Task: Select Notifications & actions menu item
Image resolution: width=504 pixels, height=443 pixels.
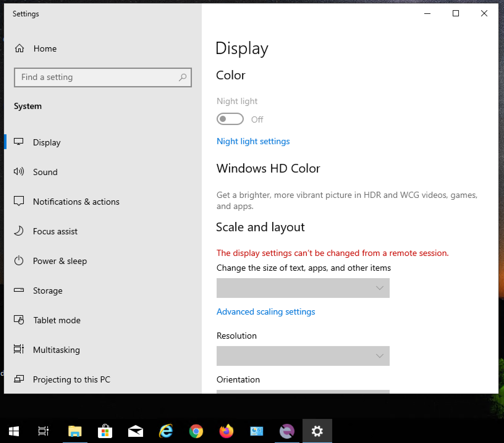Action: click(x=76, y=202)
